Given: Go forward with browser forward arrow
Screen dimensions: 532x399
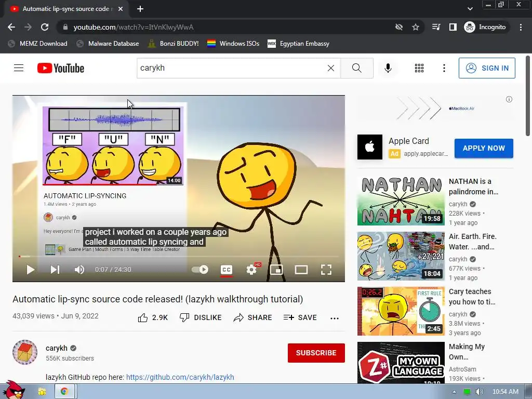Looking at the screenshot, I should (28, 27).
